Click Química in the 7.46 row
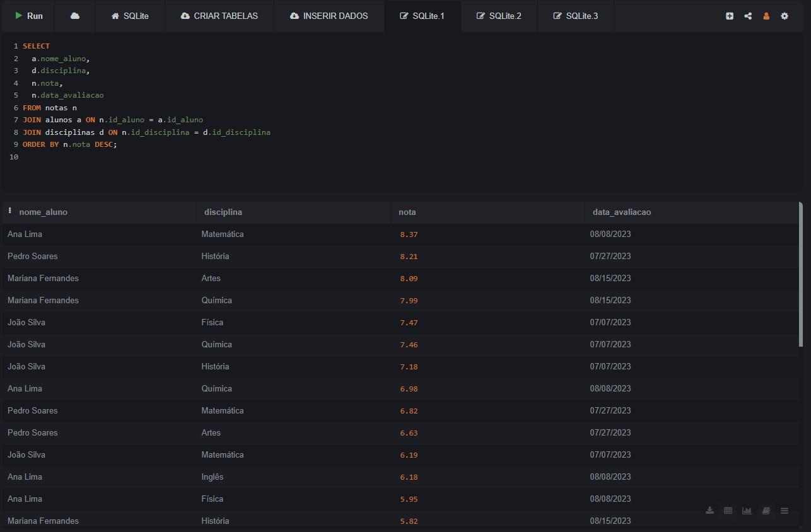The height and width of the screenshot is (532, 811). (217, 344)
